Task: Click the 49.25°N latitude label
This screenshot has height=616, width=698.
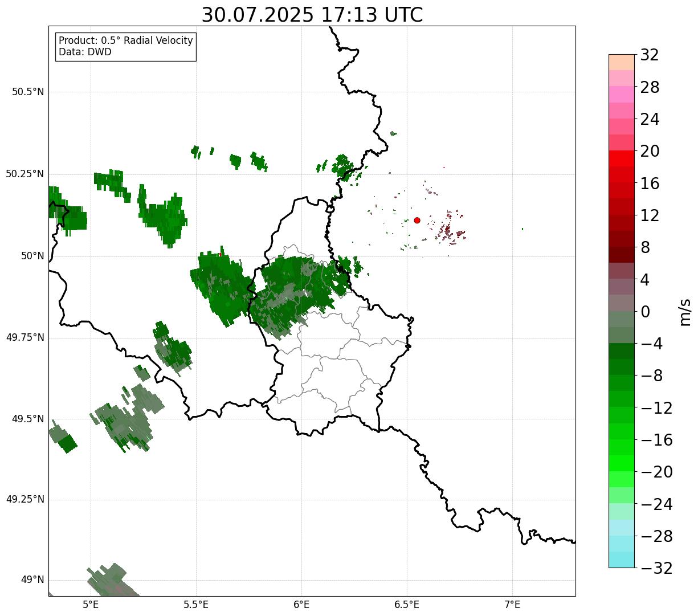Action: click(x=25, y=500)
